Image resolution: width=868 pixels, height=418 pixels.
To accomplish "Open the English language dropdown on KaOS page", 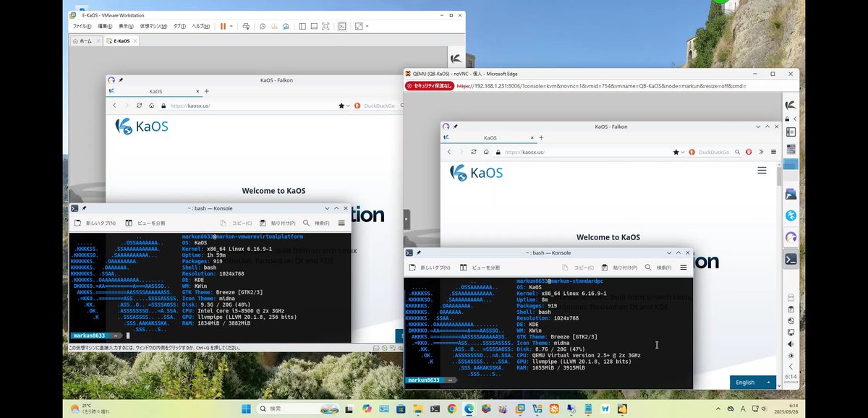I will point(753,382).
